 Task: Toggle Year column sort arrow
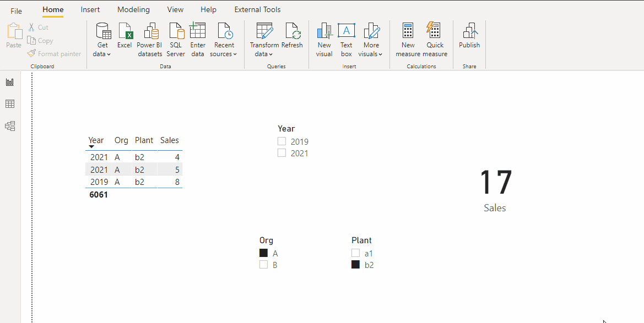[91, 146]
